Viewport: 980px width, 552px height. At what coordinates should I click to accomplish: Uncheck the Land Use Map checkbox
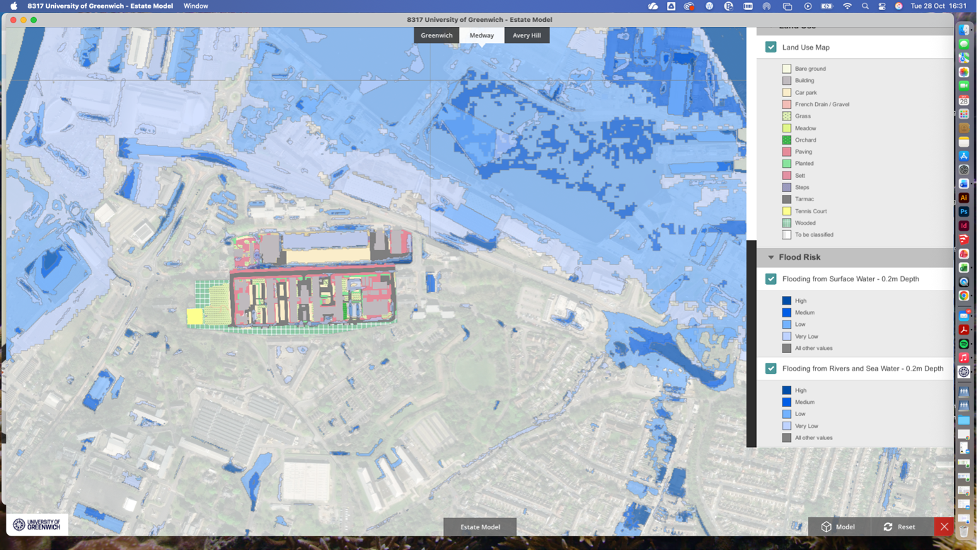771,47
